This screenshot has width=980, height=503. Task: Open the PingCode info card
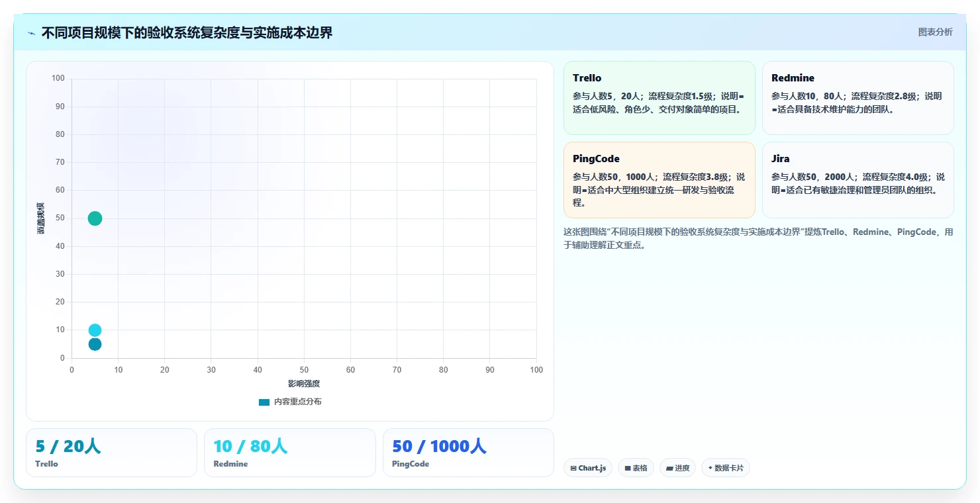659,180
